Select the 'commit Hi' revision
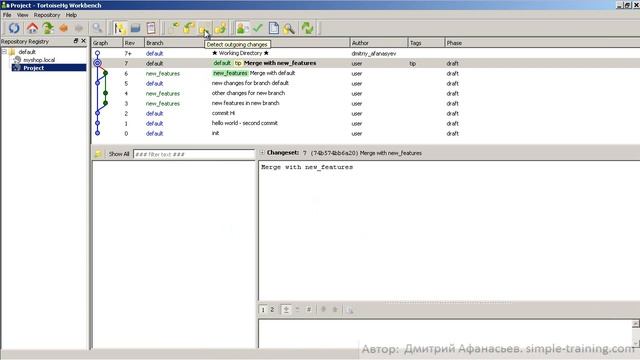The image size is (640, 360). (x=365, y=113)
